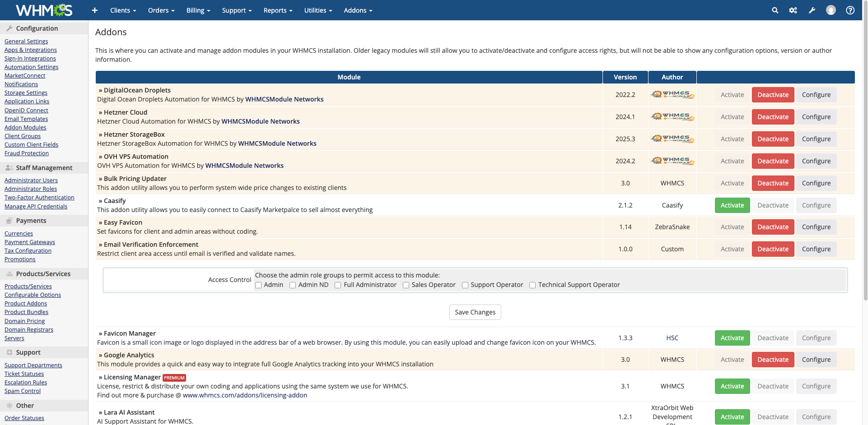Viewport: 868px width, 425px height.
Task: Activate the Caasify addon
Action: [x=732, y=205]
